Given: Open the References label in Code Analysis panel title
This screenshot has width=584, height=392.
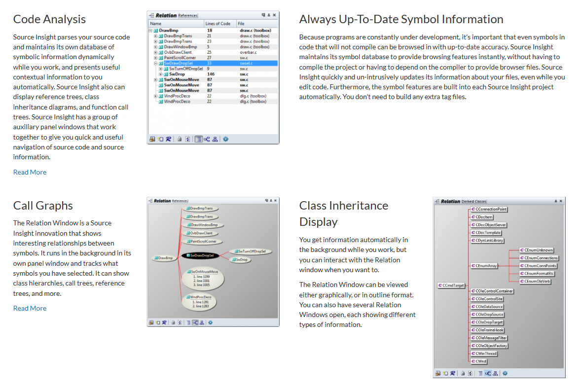Looking at the screenshot, I should 188,16.
